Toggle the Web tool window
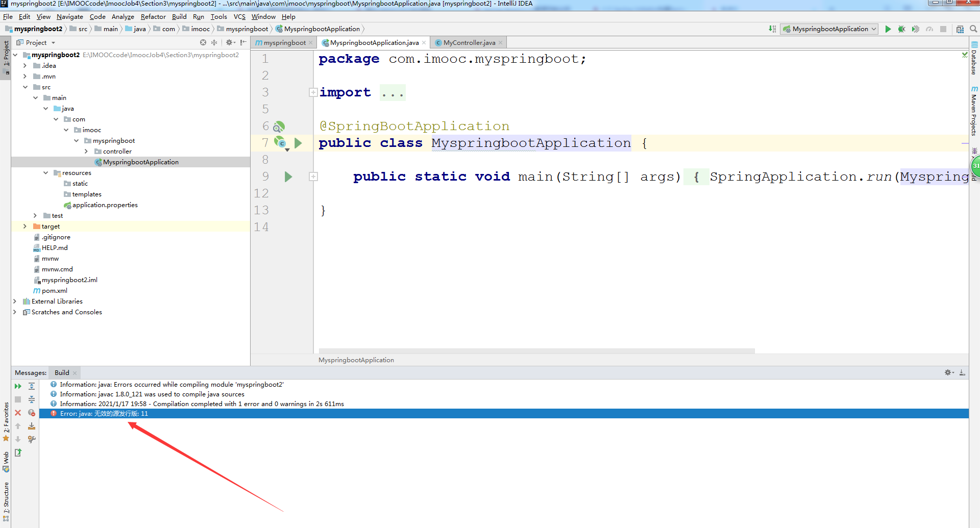This screenshot has height=528, width=980. point(6,462)
